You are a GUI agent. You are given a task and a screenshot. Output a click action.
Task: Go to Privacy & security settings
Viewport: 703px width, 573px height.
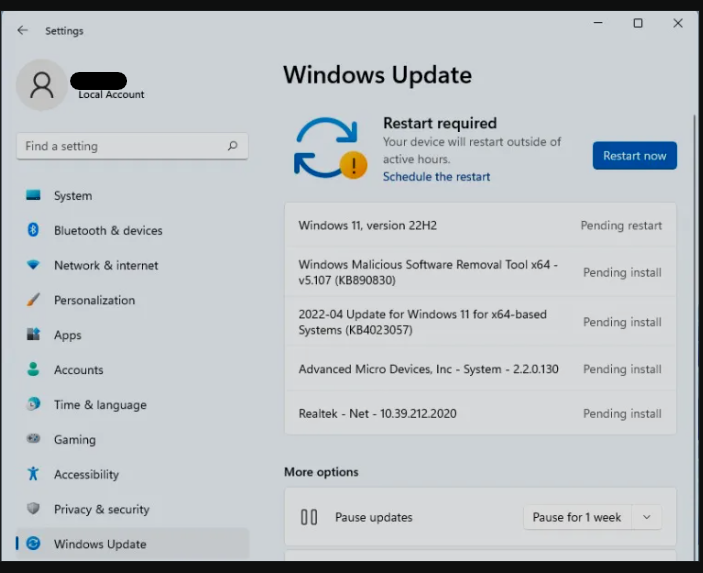pos(132,509)
